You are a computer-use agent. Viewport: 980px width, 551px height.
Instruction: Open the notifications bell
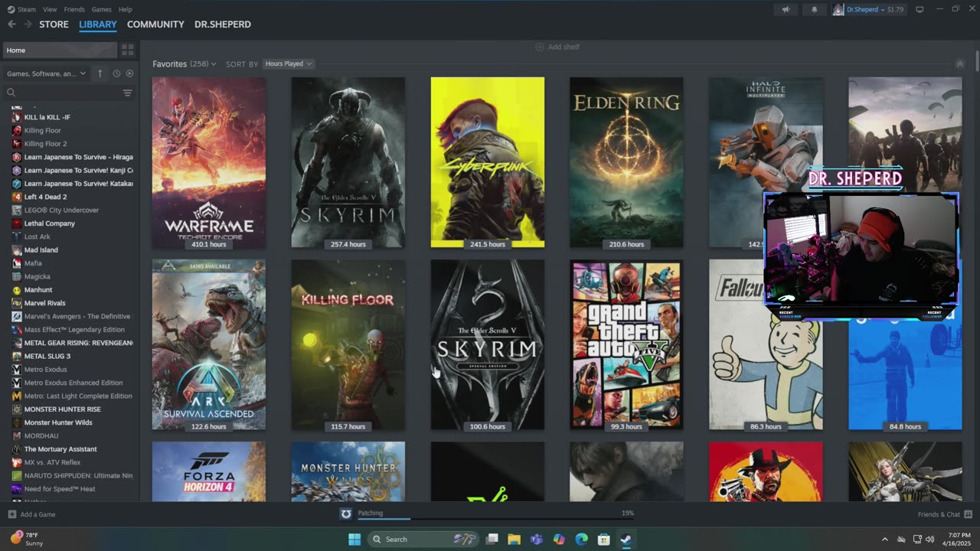pos(815,9)
